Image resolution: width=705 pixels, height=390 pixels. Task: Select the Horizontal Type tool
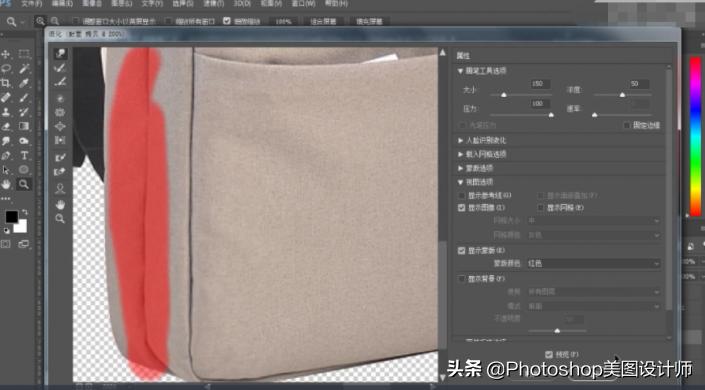[x=24, y=155]
